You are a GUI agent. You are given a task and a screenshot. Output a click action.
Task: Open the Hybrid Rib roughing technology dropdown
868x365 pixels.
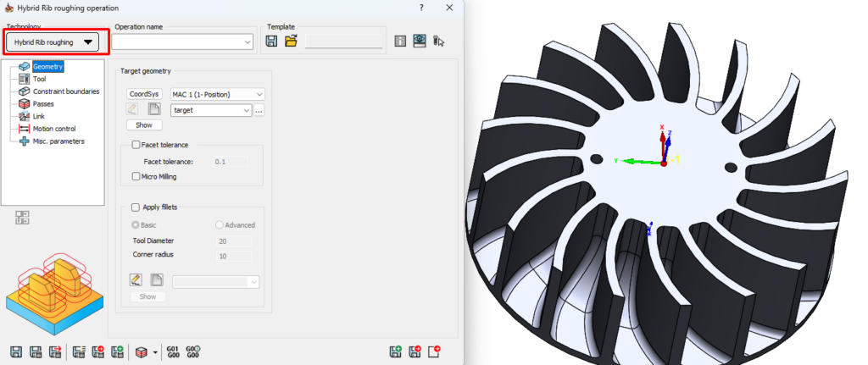(x=53, y=41)
